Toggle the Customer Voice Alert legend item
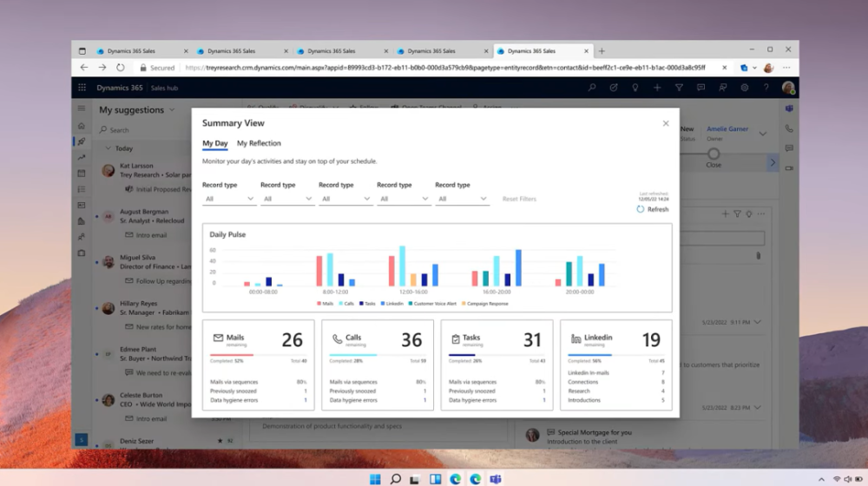This screenshot has width=868, height=486. (x=432, y=304)
